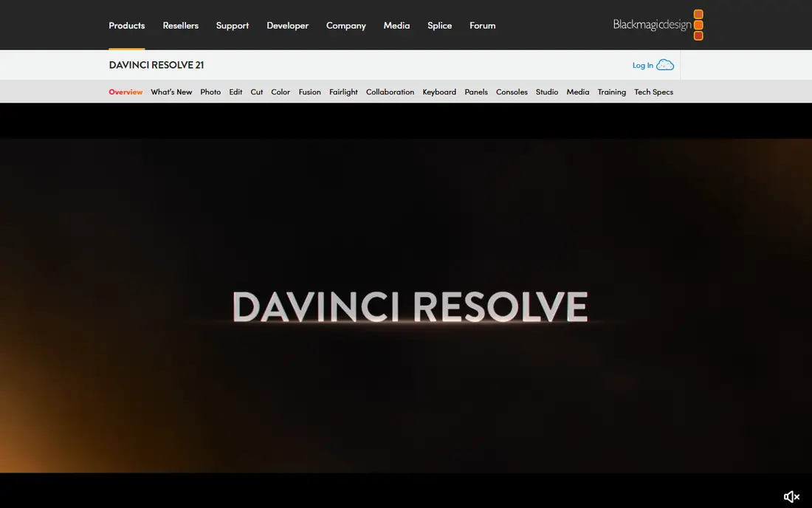
Task: Select the Overview tab
Action: [125, 92]
